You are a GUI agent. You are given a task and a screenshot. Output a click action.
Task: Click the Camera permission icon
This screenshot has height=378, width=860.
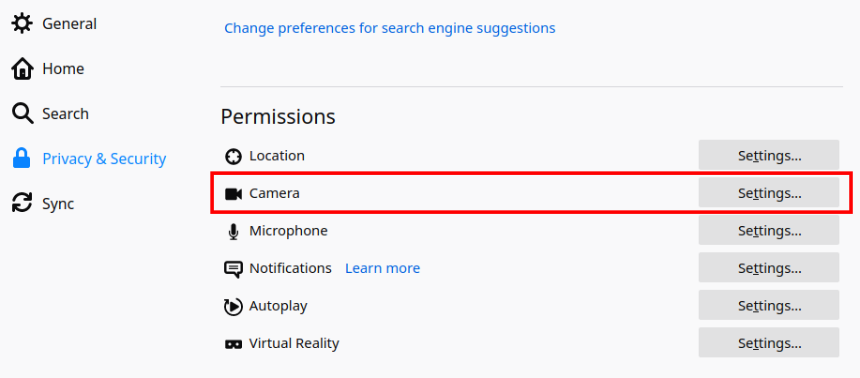tap(234, 194)
